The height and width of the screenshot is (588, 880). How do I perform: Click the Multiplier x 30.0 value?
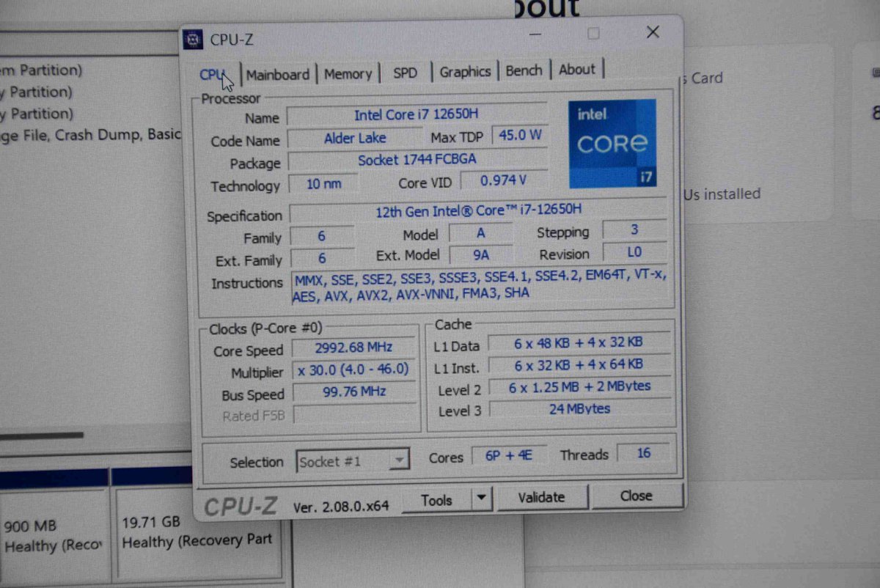coord(353,370)
